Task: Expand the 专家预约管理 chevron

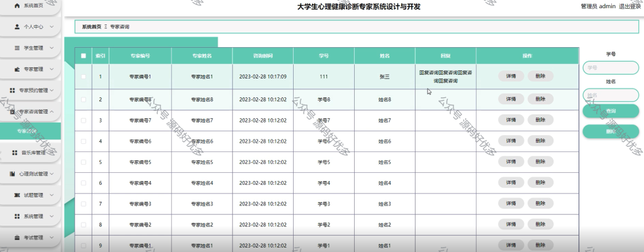Action: coord(52,90)
